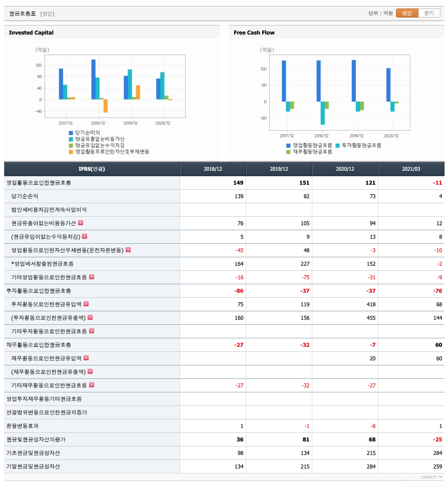448x487 pixels.
Task: Click the 2019/12 value 227 in 영업에서창출된현금흐름
Action: pyautogui.click(x=305, y=264)
